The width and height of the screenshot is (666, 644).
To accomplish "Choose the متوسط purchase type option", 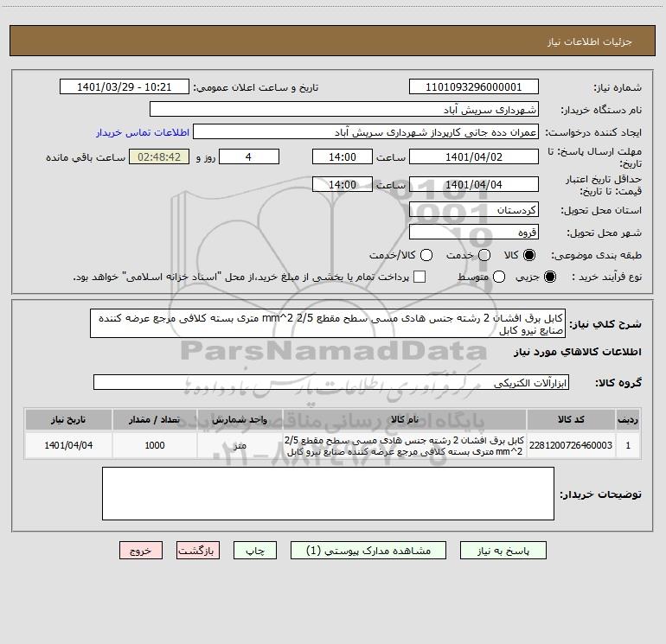I will [x=499, y=277].
